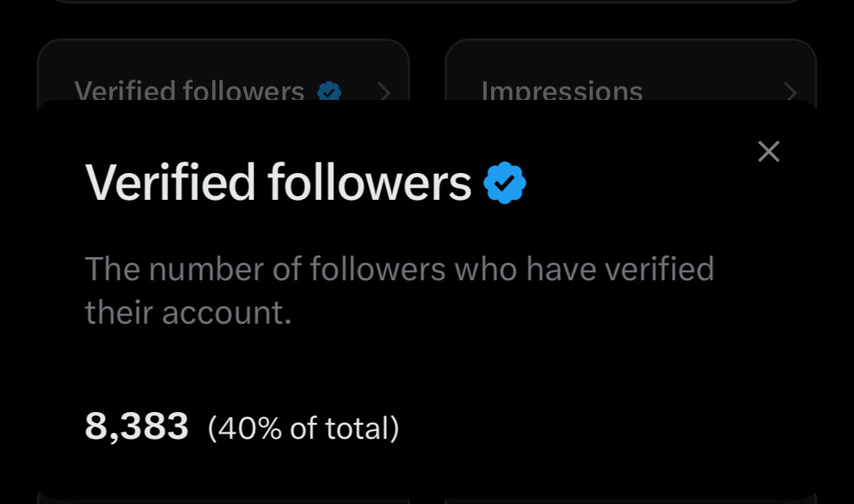
Task: Click the large "Verified followers" popup heading
Action: (x=278, y=183)
